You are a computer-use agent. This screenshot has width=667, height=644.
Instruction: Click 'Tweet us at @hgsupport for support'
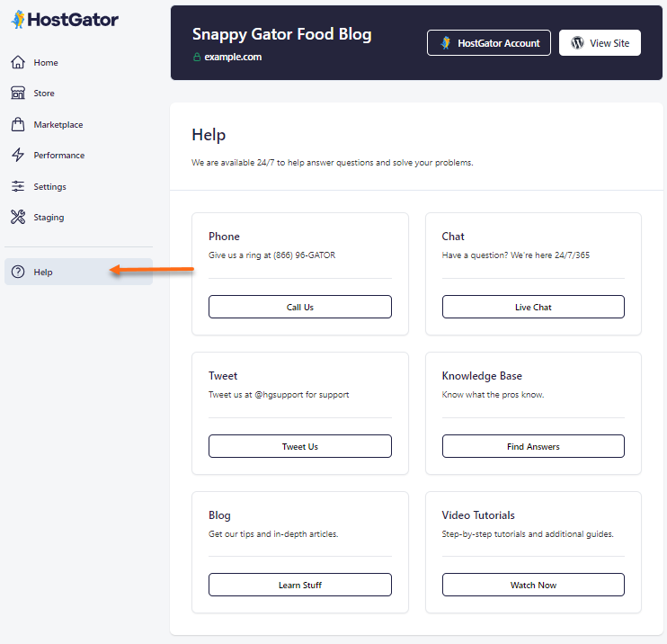pos(279,395)
